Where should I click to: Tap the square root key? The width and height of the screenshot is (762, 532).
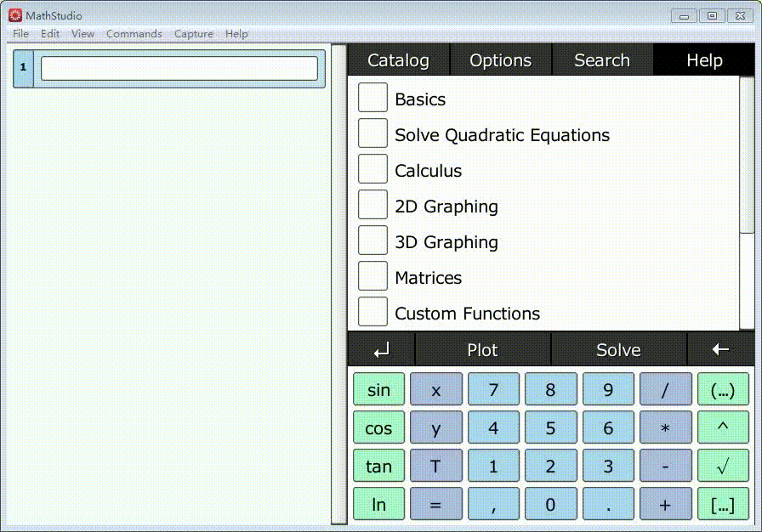pos(723,466)
